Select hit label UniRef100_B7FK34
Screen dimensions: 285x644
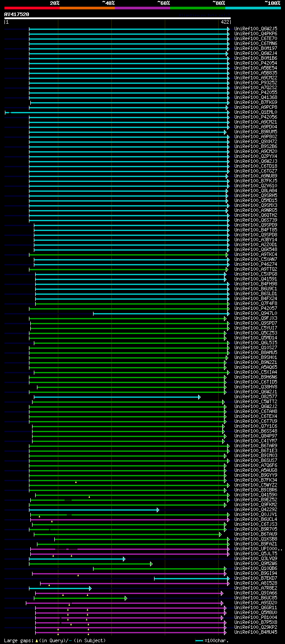click(x=256, y=480)
